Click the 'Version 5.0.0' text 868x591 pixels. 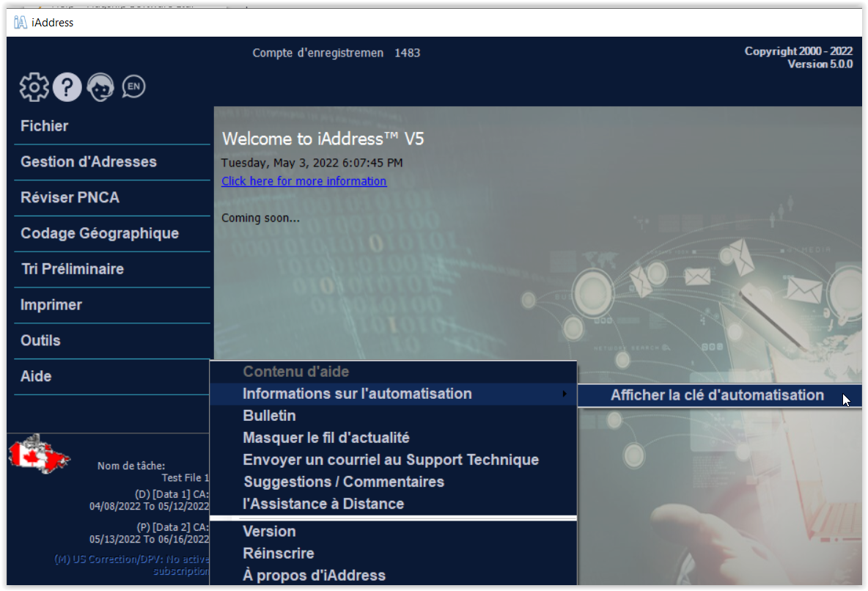[x=820, y=65]
